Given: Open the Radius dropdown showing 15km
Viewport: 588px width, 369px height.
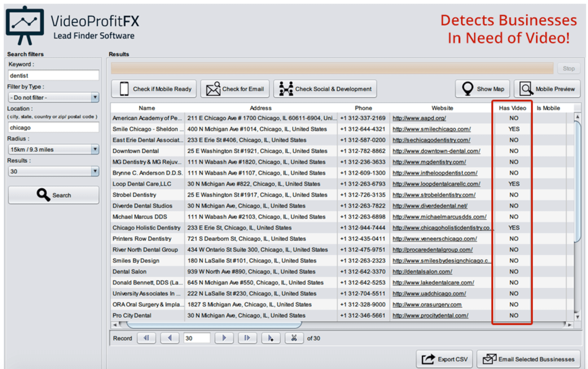Looking at the screenshot, I should [54, 150].
